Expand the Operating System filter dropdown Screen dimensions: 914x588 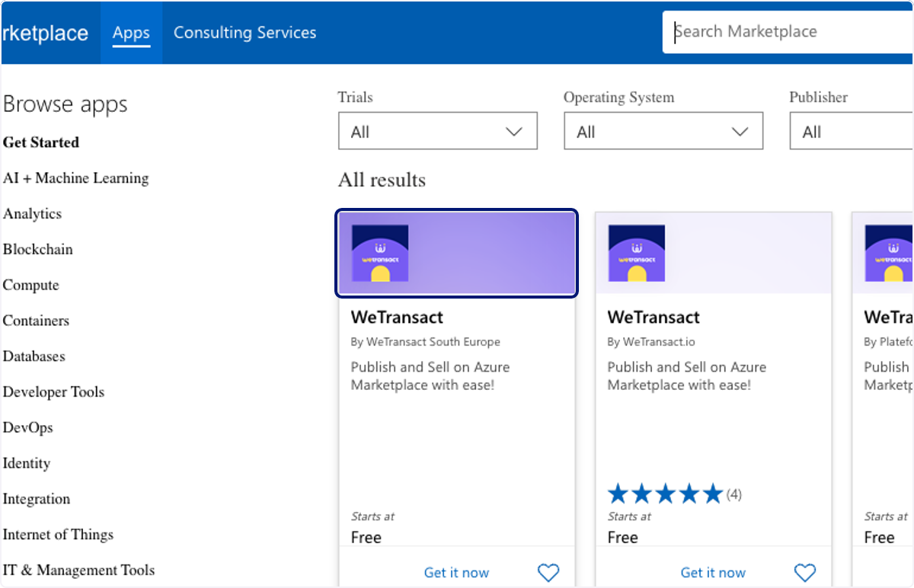click(x=663, y=131)
